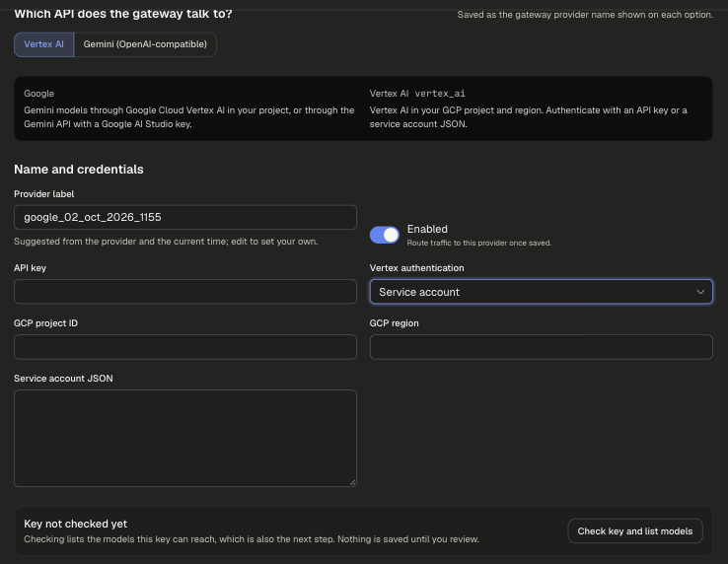The image size is (728, 564).
Task: Click the GCP region field
Action: click(x=541, y=347)
